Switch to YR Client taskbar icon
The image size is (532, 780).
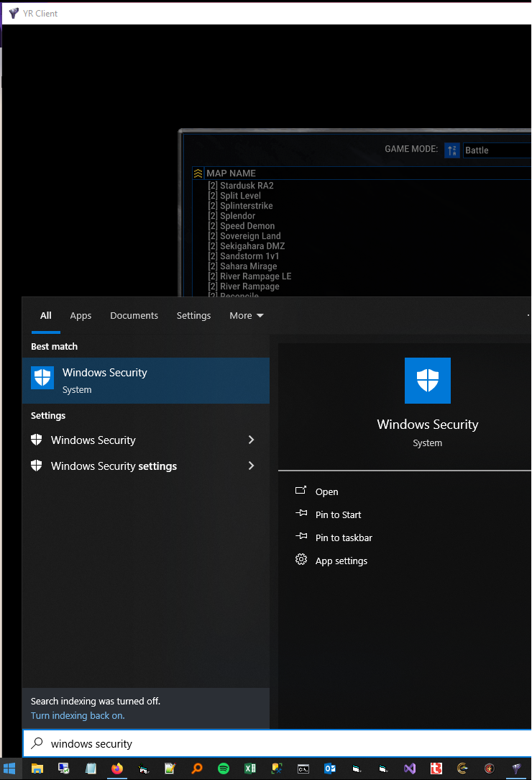(x=516, y=768)
